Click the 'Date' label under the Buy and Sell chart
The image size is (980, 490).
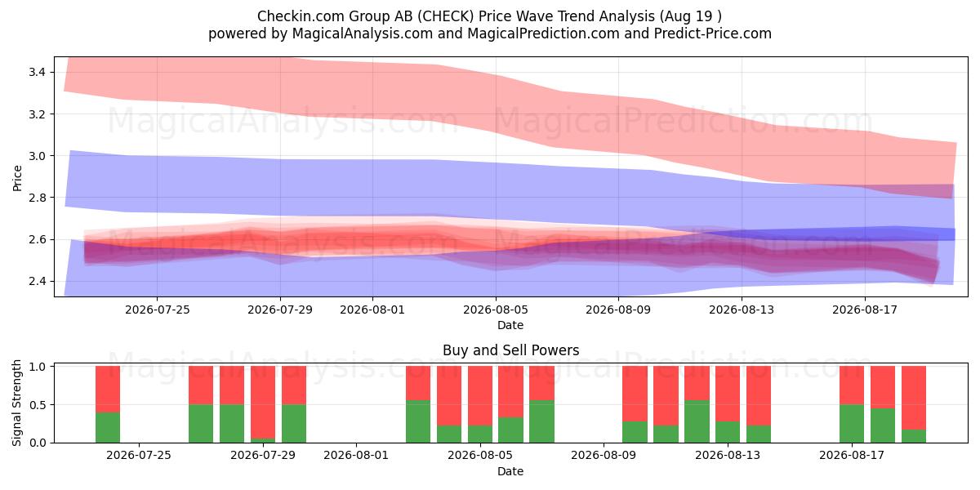pos(510,471)
